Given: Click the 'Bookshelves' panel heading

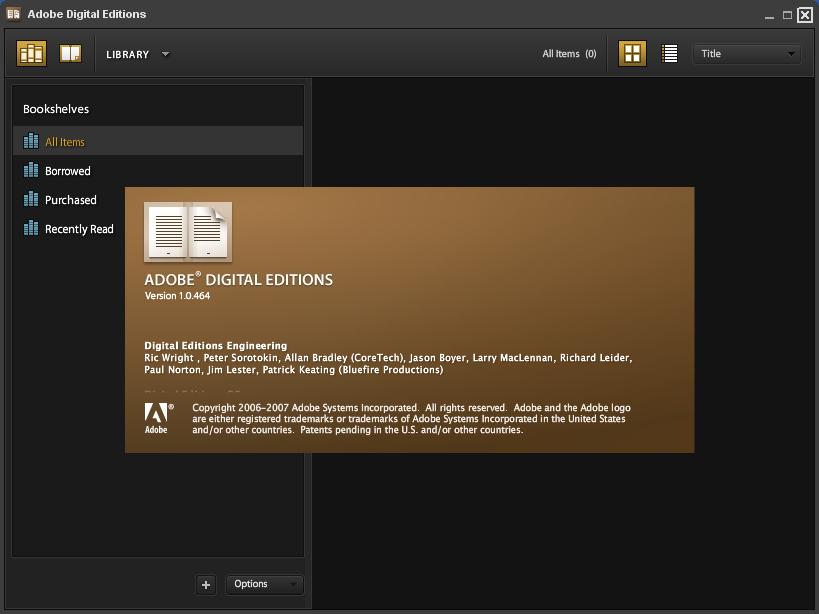Looking at the screenshot, I should (56, 109).
